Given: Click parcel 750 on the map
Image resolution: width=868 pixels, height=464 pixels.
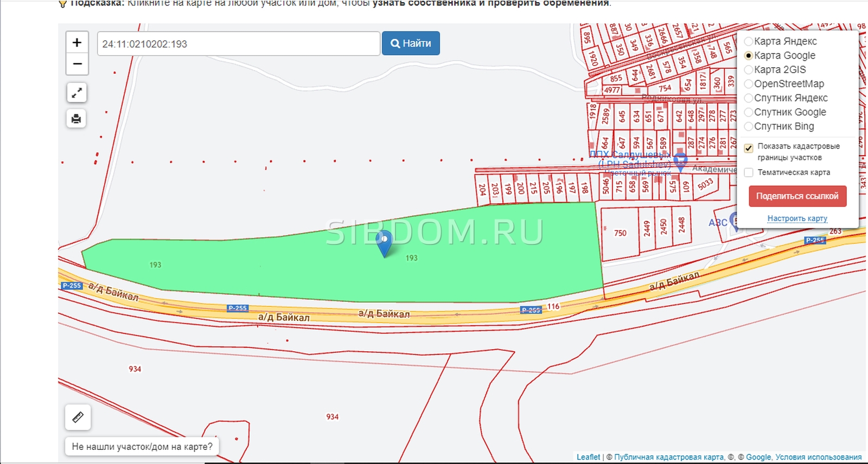Looking at the screenshot, I should (x=620, y=234).
